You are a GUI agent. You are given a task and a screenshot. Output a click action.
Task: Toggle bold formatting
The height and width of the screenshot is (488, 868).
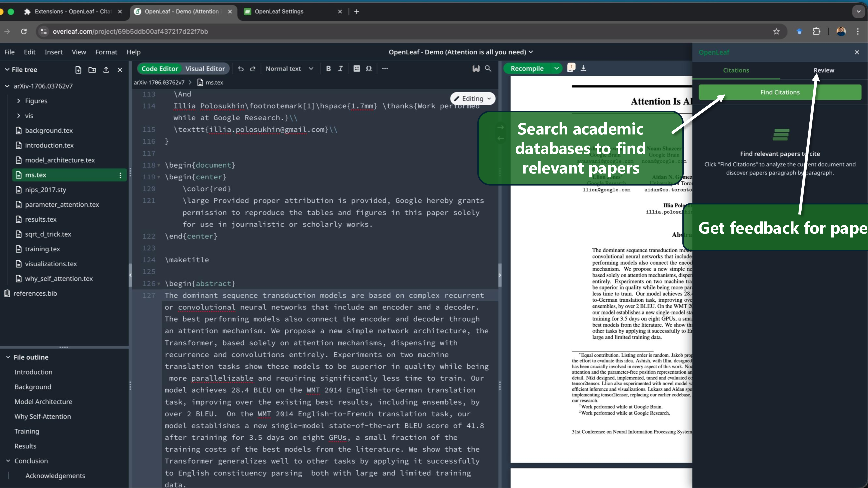point(328,69)
